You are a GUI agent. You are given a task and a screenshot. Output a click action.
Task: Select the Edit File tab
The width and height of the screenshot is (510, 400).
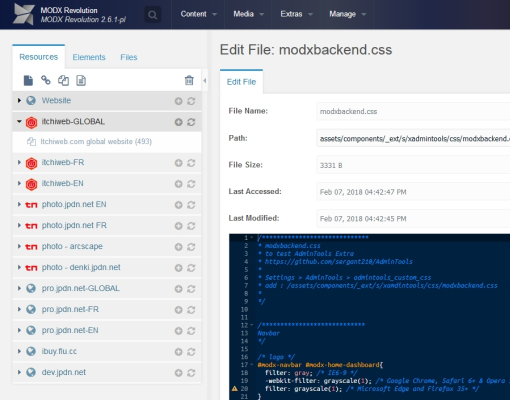click(241, 82)
